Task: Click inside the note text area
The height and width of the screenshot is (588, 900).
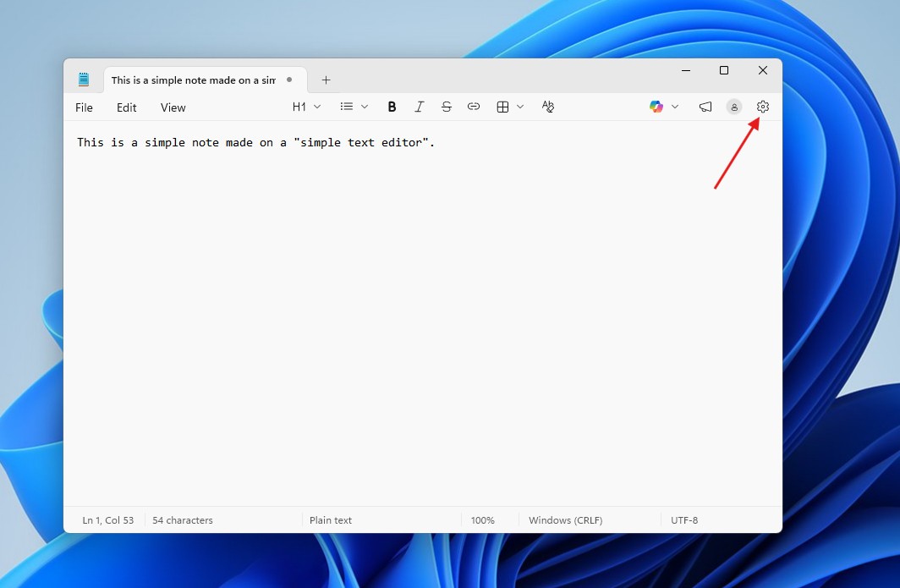Action: click(338, 254)
